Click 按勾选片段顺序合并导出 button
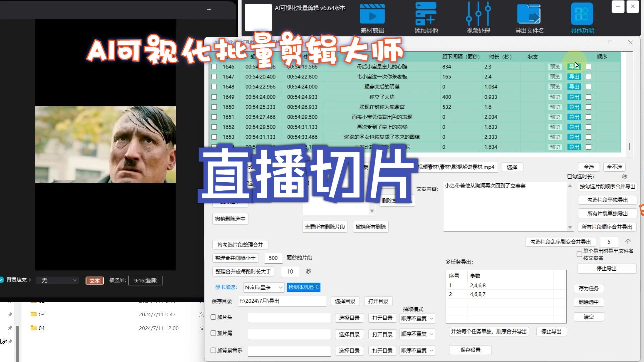This screenshot has width=644, height=362. point(607,187)
